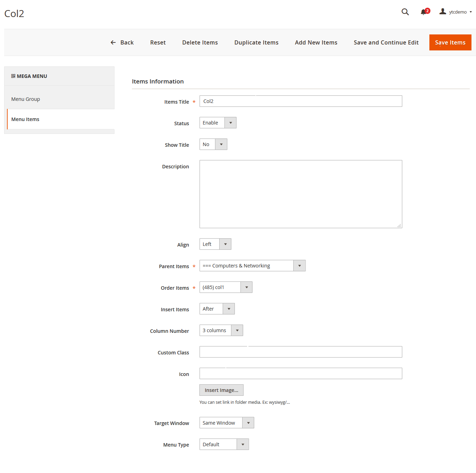Open the Parent Items dropdown
Viewport: 476px width, 473px height.
[x=252, y=266]
